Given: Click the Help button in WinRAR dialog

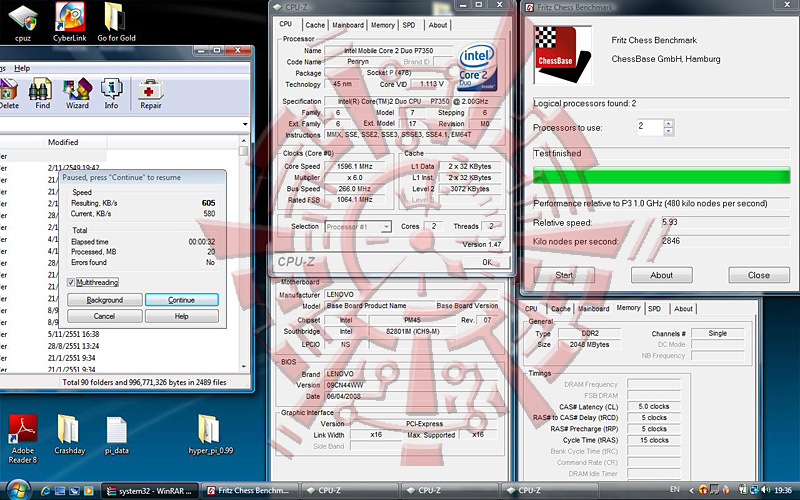Looking at the screenshot, I should click(x=182, y=316).
